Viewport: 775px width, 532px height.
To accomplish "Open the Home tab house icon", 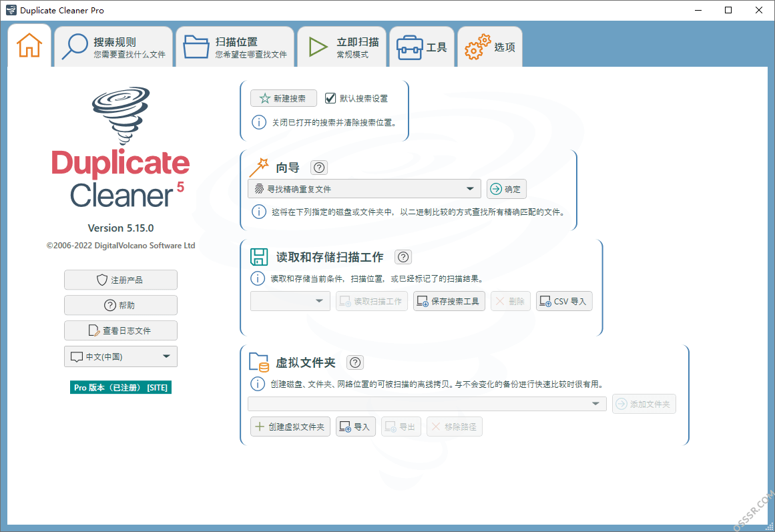I will [x=29, y=45].
